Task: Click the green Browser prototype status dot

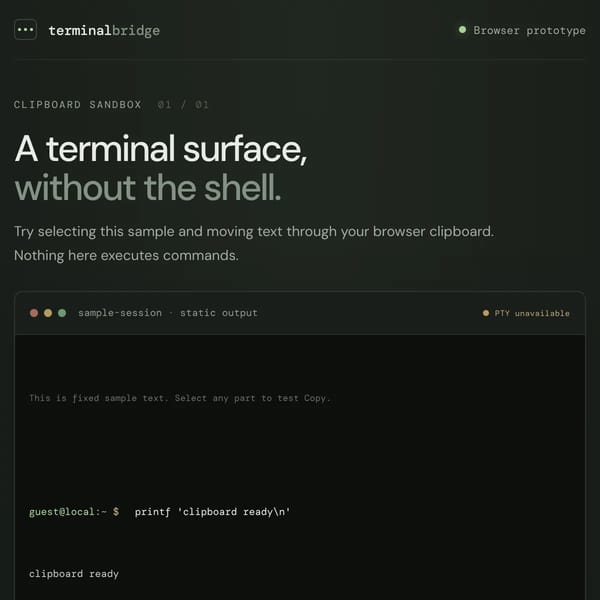Action: point(462,30)
